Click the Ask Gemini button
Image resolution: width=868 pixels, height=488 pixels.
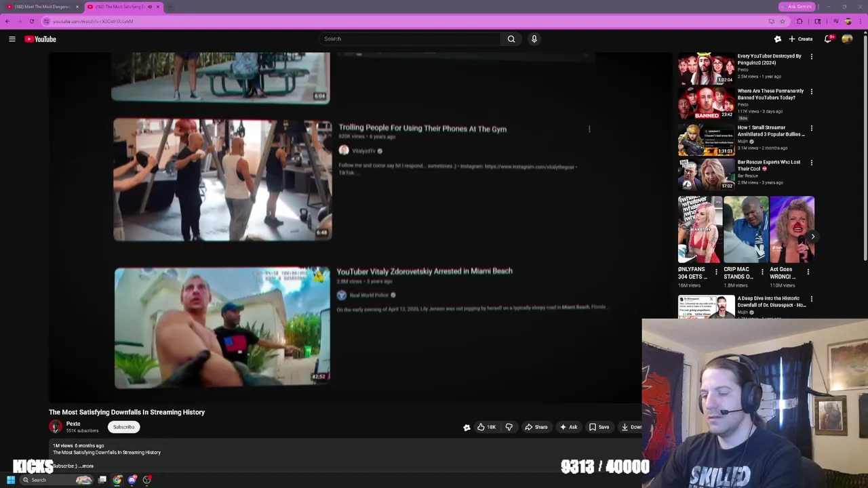[797, 7]
